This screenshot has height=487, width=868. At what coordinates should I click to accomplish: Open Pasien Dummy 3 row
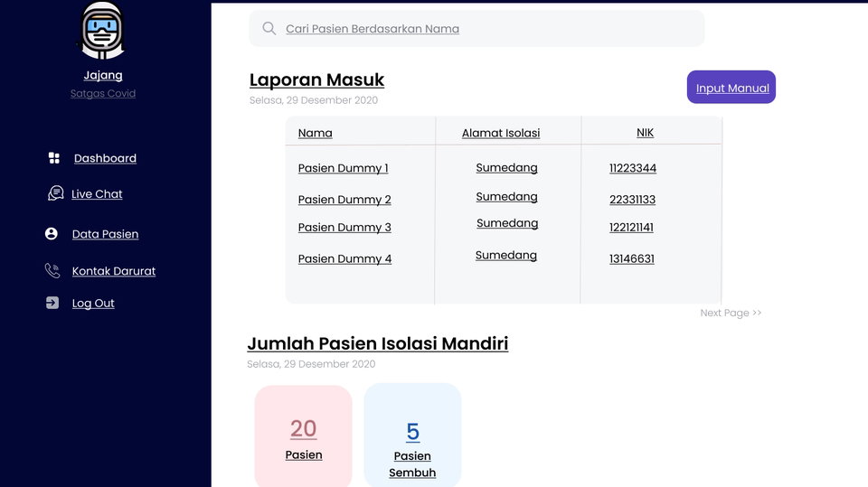344,228
